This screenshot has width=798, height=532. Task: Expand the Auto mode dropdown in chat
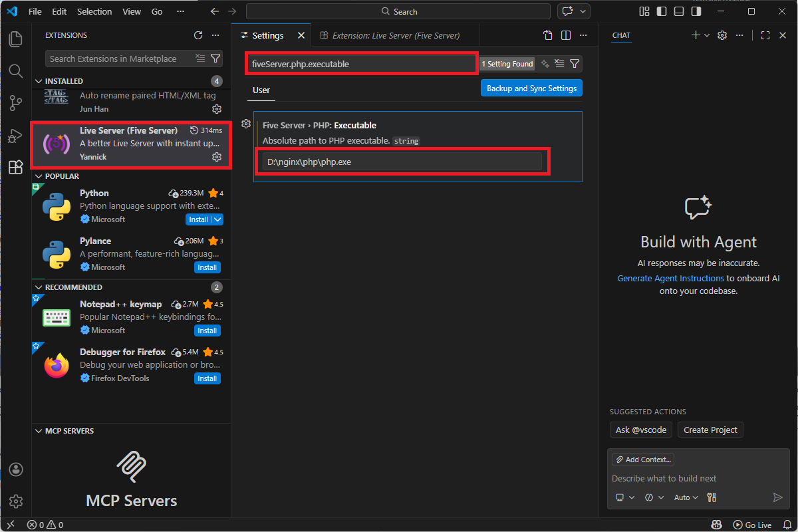(x=686, y=497)
